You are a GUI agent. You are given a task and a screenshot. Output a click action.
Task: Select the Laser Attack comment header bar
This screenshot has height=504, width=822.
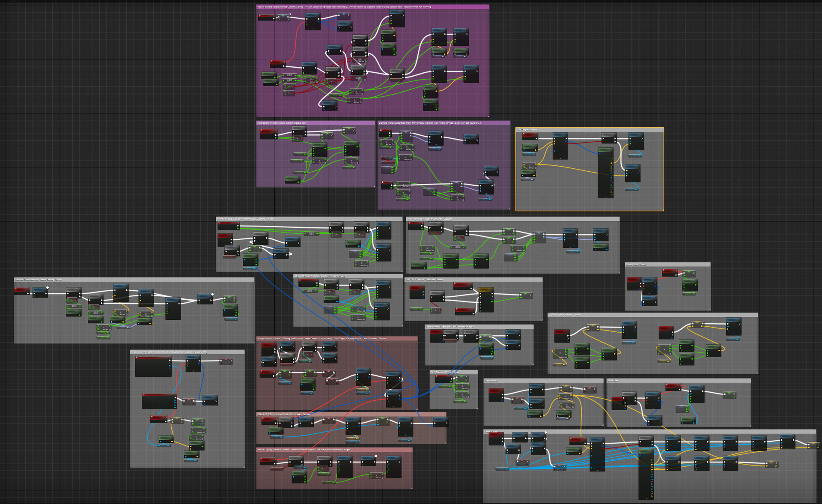[557, 431]
